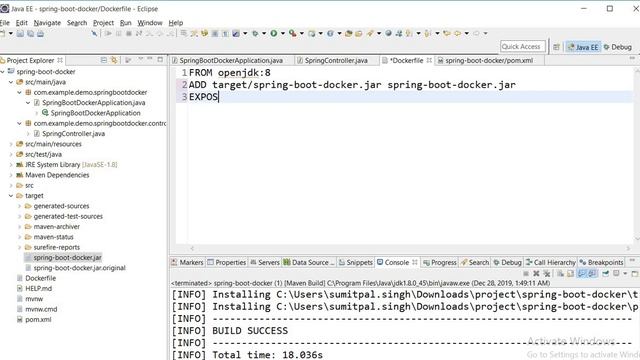Click the Run External Tools icon
Image resolution: width=640 pixels, height=360 pixels.
coord(293,33)
